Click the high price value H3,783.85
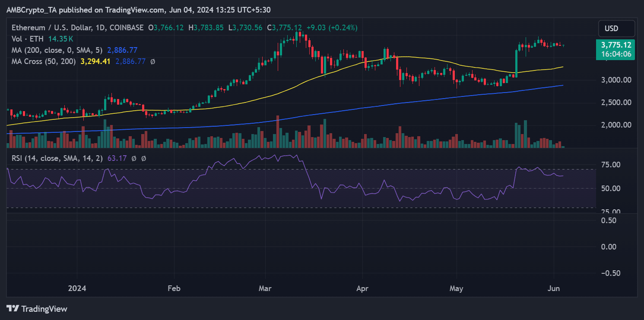The height and width of the screenshot is (320, 644). click(x=206, y=28)
